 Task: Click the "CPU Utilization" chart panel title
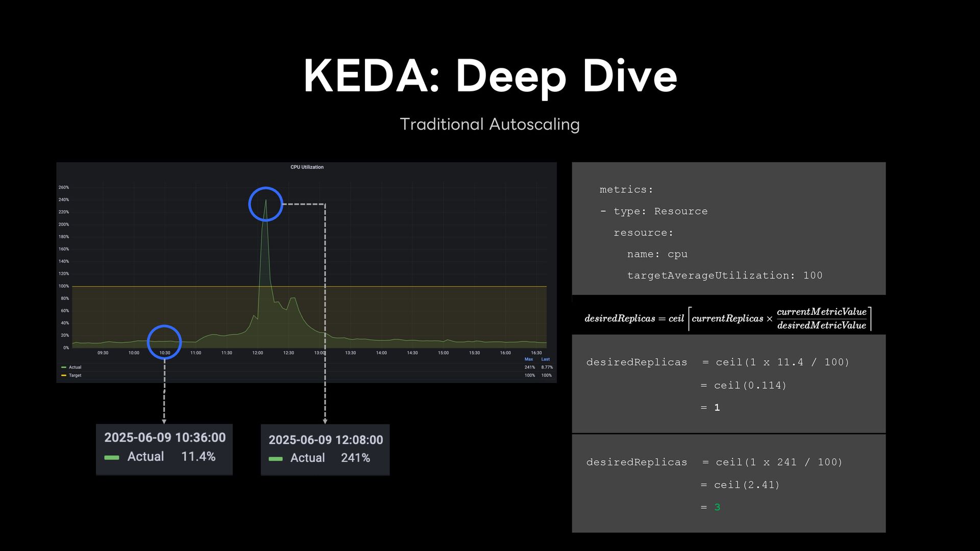[307, 167]
